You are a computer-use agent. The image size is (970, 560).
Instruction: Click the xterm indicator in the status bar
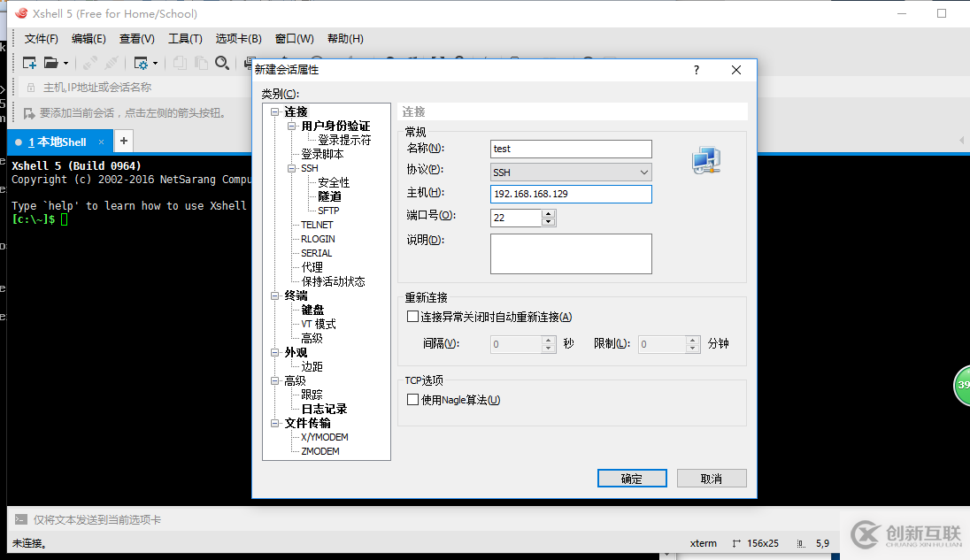pos(703,543)
